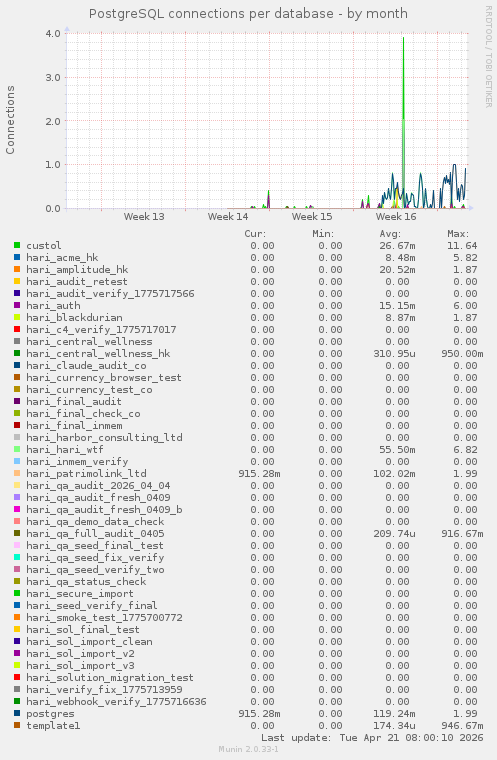Click the 'Cur:' column header
The image size is (497, 760).
click(x=255, y=234)
